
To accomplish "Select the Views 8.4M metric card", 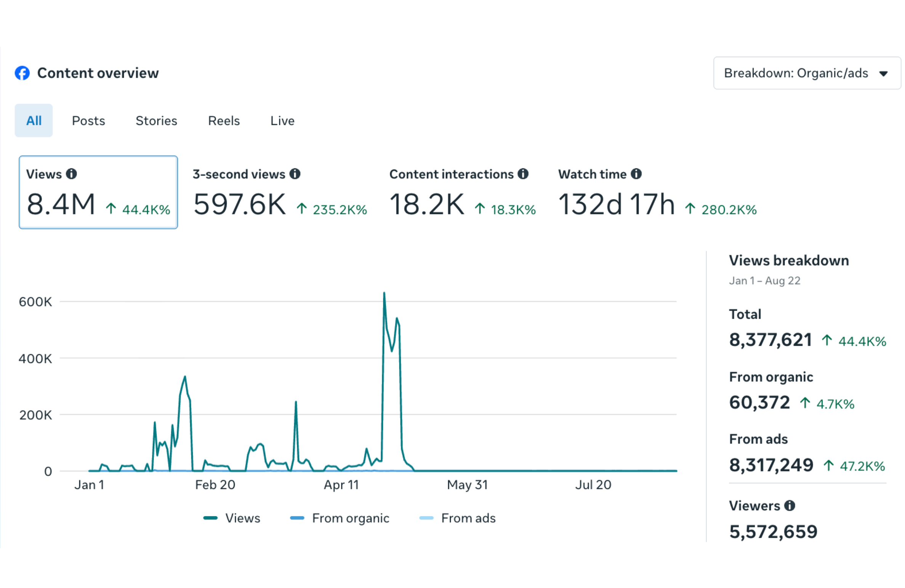I will point(98,192).
